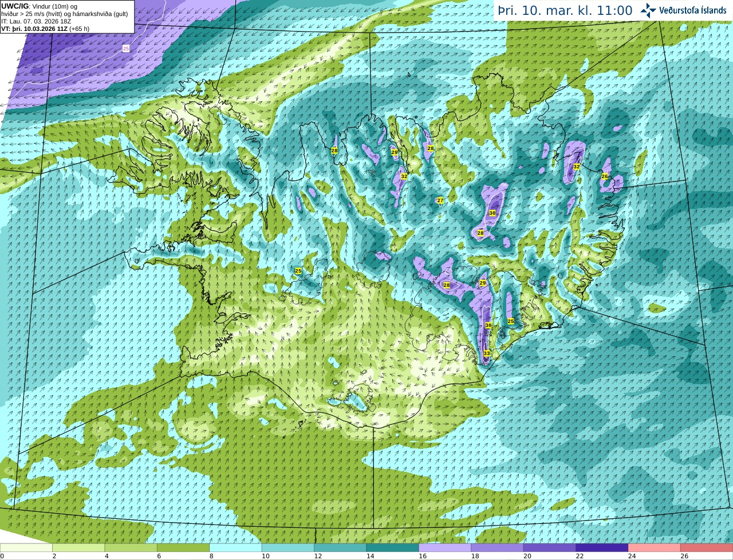Click the legend scale number 22

[580, 556]
